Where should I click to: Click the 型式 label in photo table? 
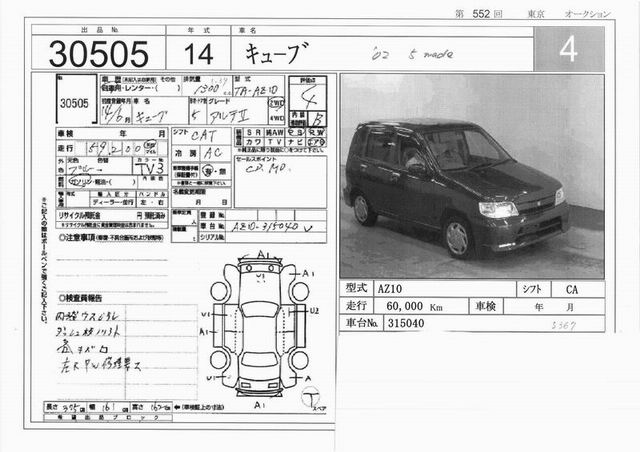coord(356,288)
